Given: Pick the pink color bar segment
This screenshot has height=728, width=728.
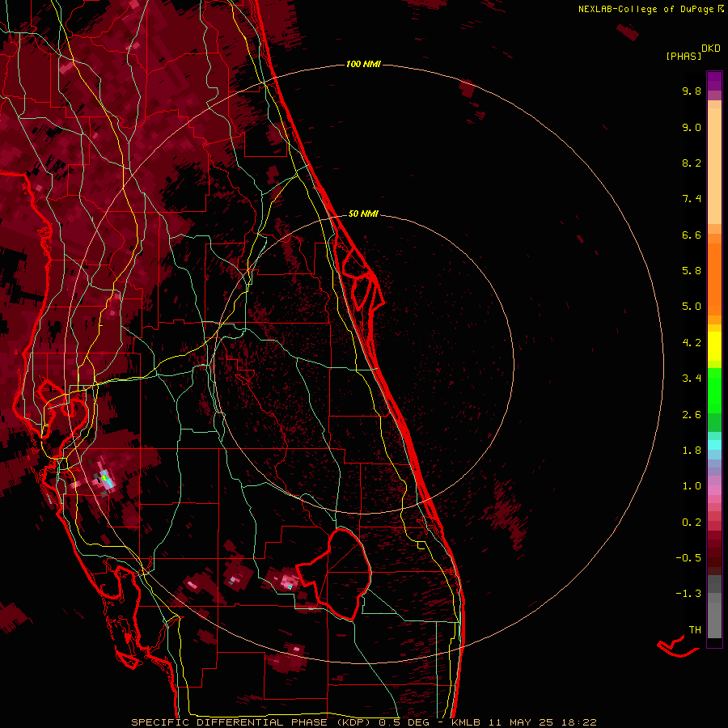Looking at the screenshot, I should coord(714,490).
